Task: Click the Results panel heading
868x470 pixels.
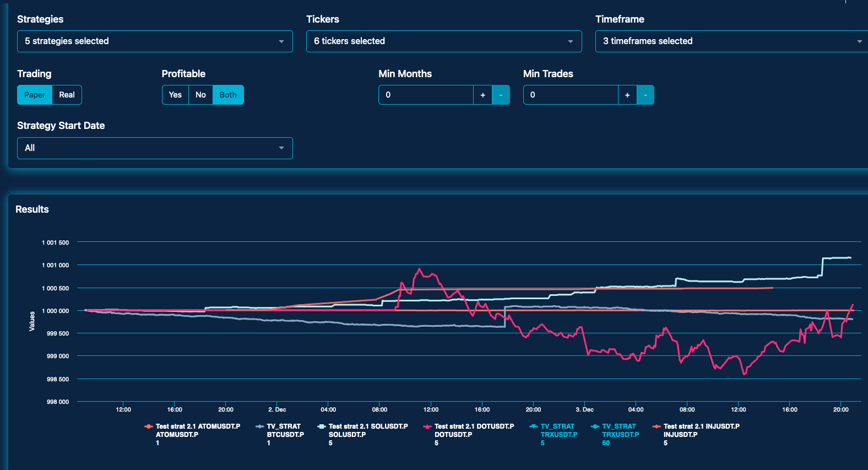Action: coord(32,209)
